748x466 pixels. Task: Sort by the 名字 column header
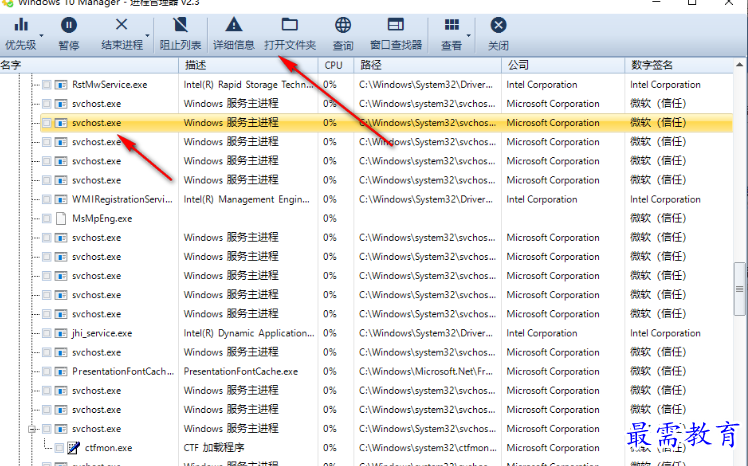tap(89, 65)
